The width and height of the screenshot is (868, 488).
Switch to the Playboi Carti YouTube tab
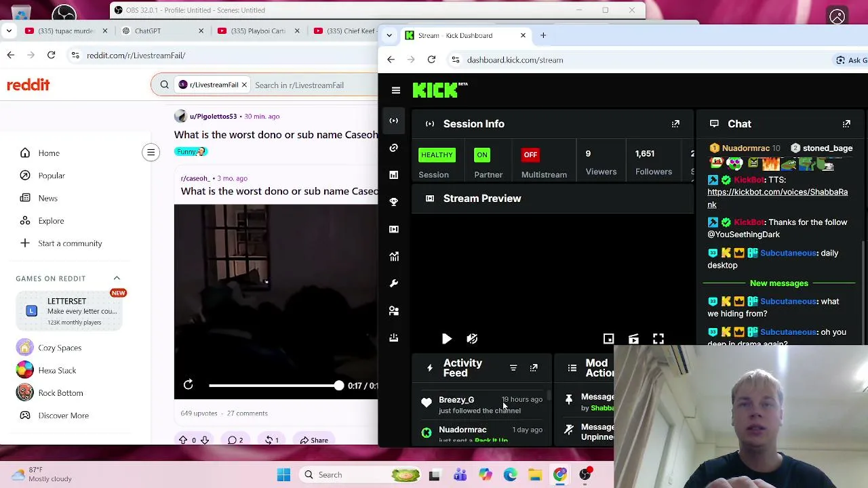click(259, 30)
